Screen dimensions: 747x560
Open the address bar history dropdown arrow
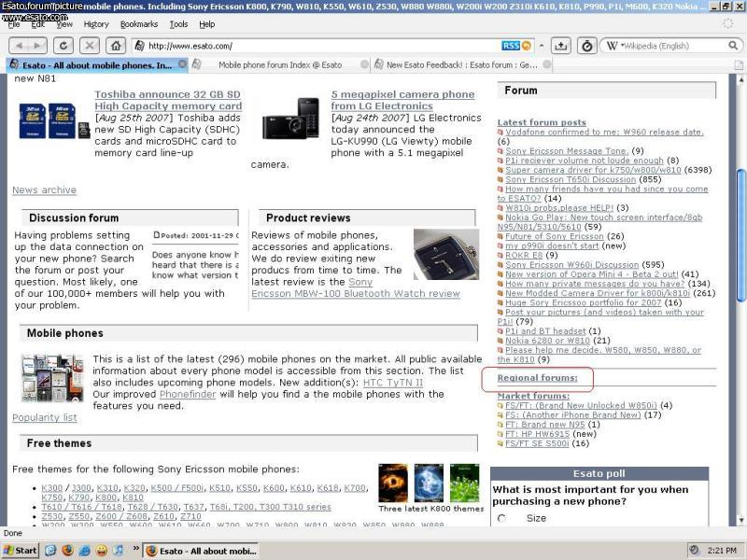pyautogui.click(x=542, y=46)
